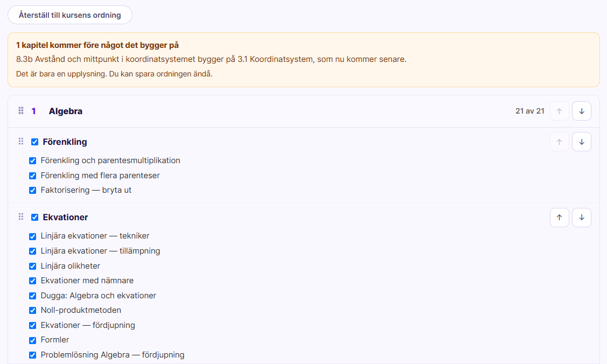Move the Algebra chapter down with its arrow
Viewport: 607px width, 364px height.
582,111
